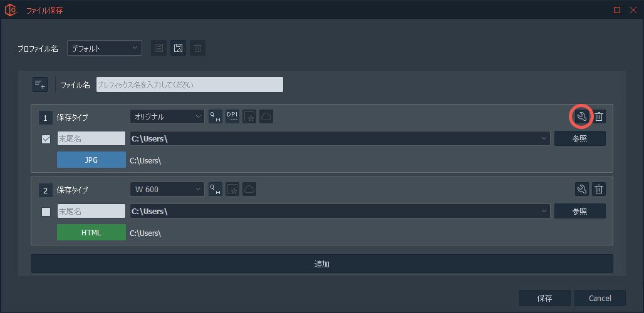This screenshot has width=644, height=313.
Task: Click the QH quality icon in row 1
Action: click(x=216, y=116)
